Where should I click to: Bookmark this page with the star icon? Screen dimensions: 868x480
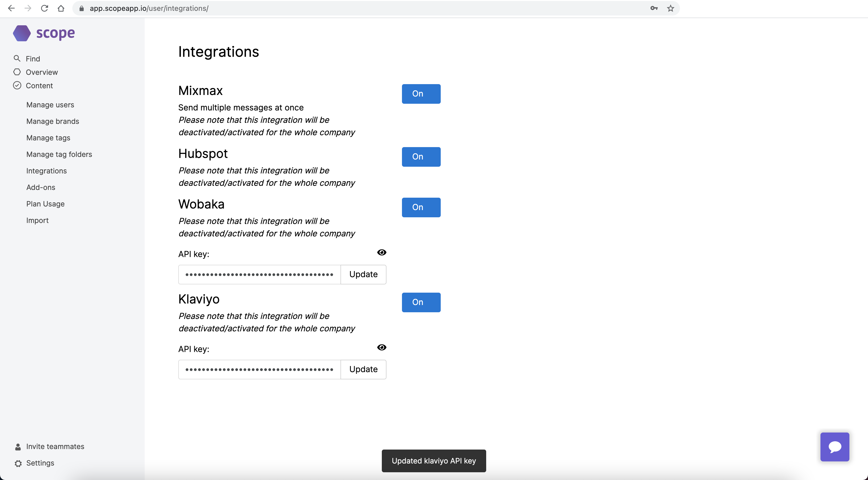(671, 9)
